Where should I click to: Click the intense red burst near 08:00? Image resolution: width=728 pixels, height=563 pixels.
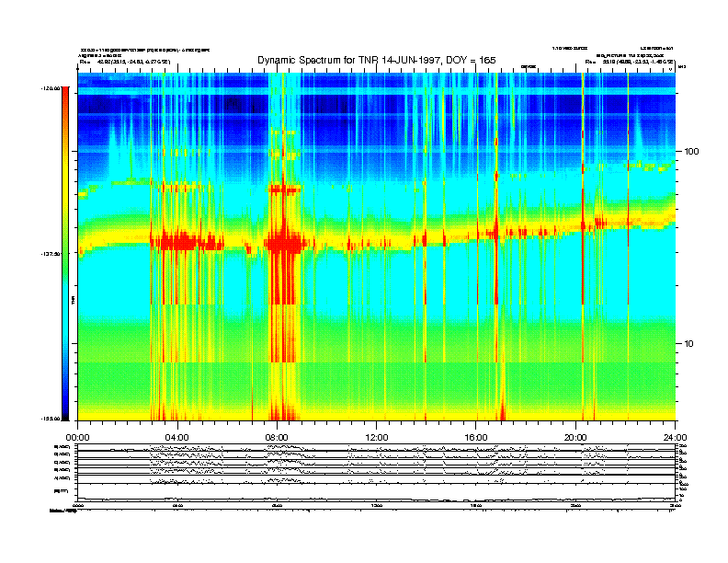tap(283, 244)
